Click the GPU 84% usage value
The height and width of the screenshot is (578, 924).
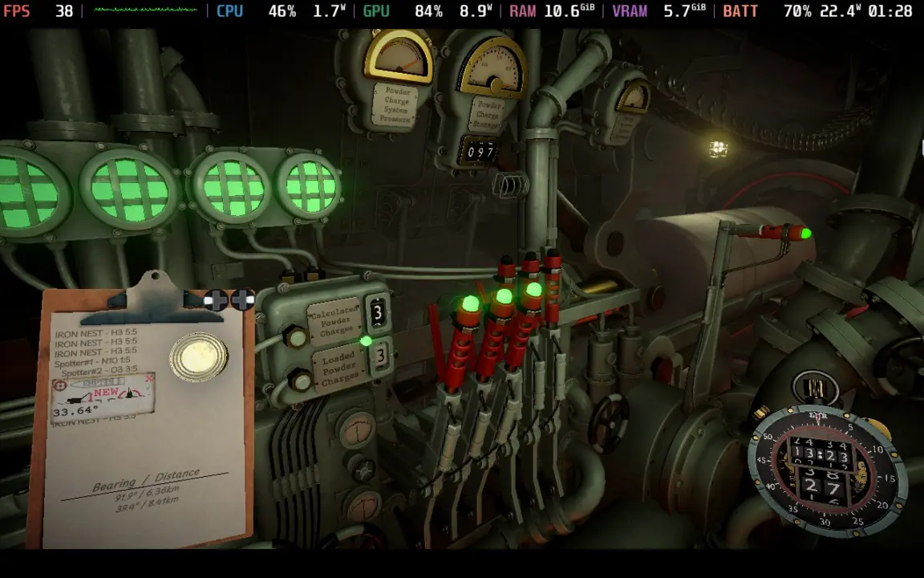coord(428,10)
